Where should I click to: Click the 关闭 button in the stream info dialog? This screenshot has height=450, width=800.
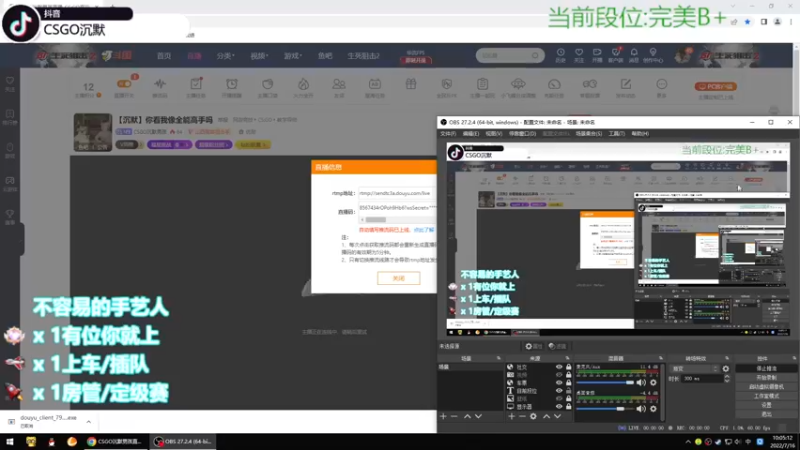398,278
